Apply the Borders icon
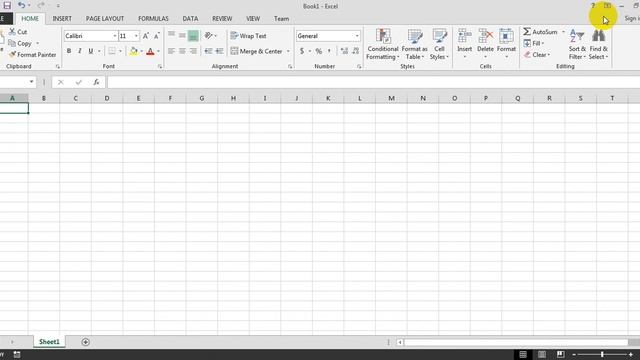This screenshot has height=360, width=640. 111,51
